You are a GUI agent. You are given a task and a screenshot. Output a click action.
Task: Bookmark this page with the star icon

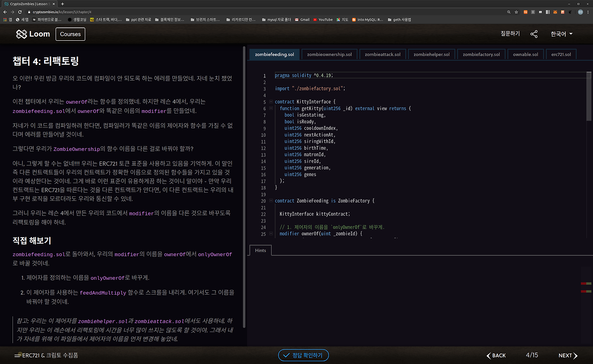(517, 12)
